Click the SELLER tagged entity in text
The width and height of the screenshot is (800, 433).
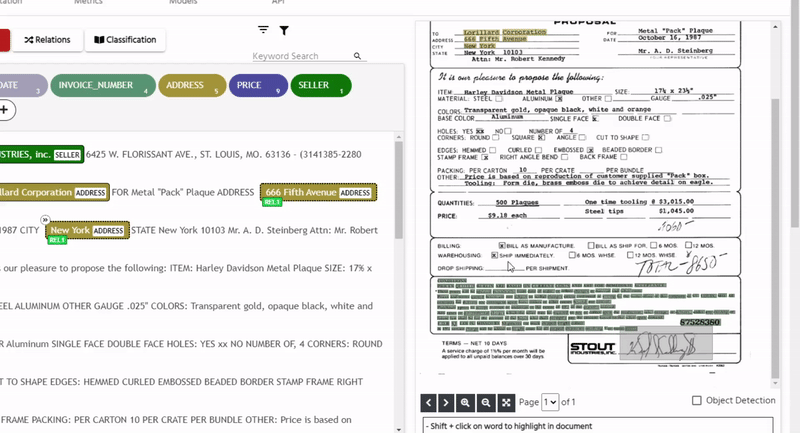(41, 155)
